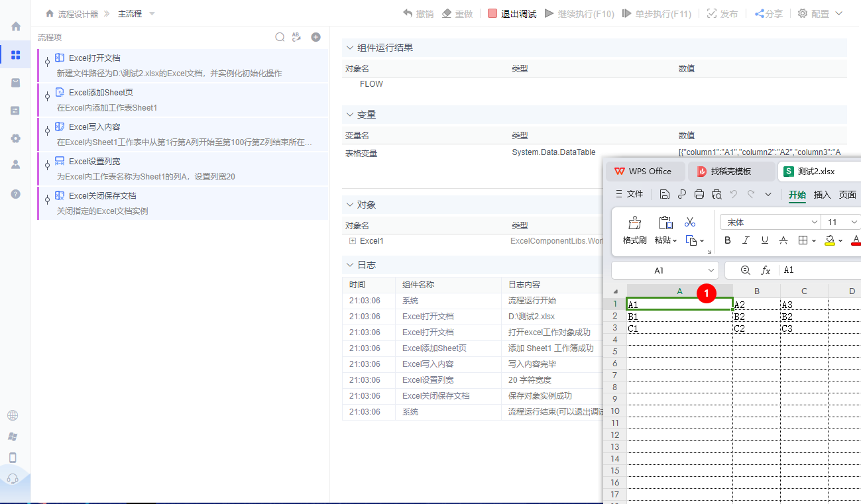Viewport: 861px width, 504px height.
Task: Toggle underline formatting in WPS toolbar
Action: (x=764, y=240)
